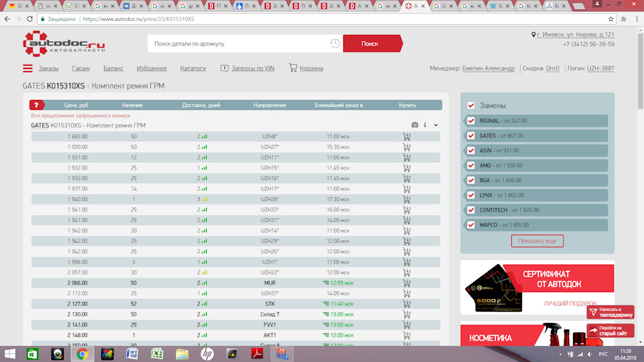Uncheck the ASIN от 931.00 replacement
The height and width of the screenshot is (362, 644).
click(471, 151)
